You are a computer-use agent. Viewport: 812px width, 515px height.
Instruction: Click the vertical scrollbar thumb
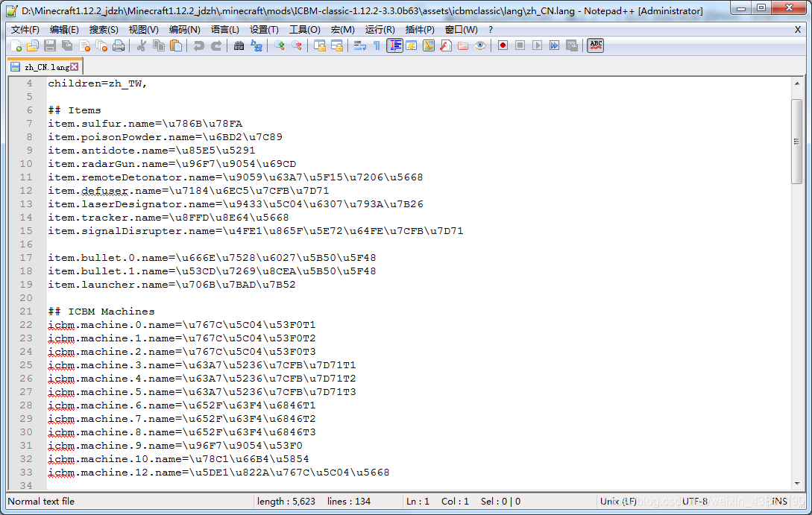click(x=797, y=142)
